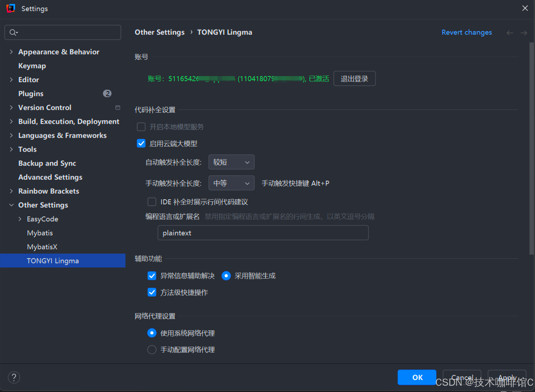Click the 代码补全设置 section heading
The width and height of the screenshot is (535, 392).
pyautogui.click(x=155, y=110)
